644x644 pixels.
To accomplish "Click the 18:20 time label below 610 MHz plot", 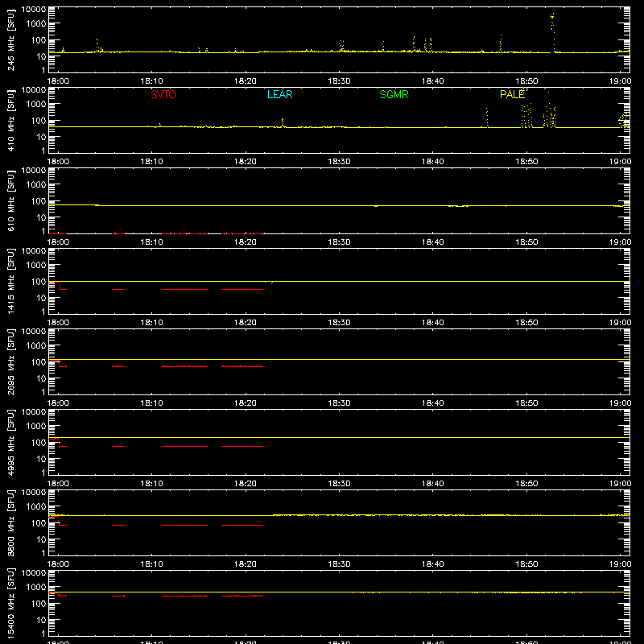I will click(246, 242).
